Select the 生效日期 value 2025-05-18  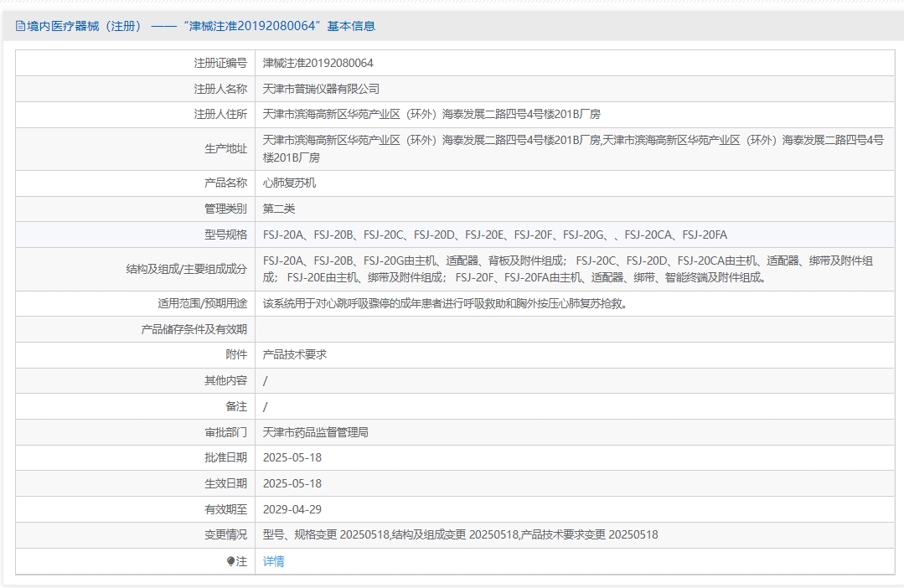[292, 483]
